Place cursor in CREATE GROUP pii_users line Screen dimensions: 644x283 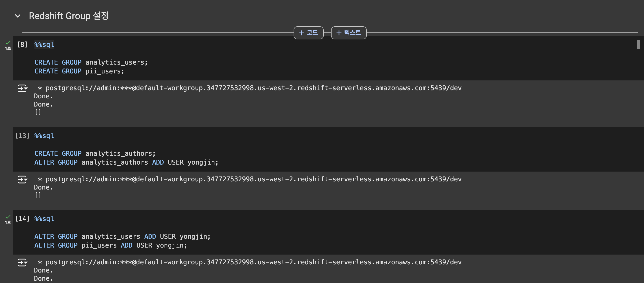[x=79, y=71]
